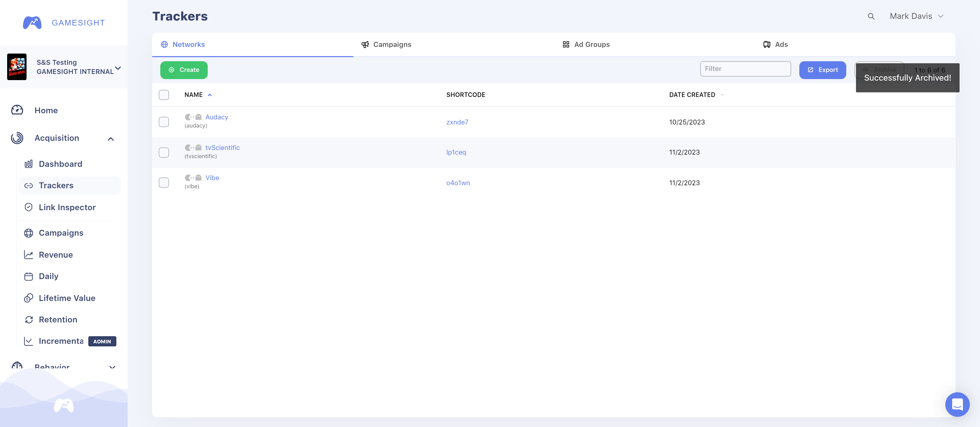
Task: Click the Acquisition spiral icon
Action: (17, 138)
